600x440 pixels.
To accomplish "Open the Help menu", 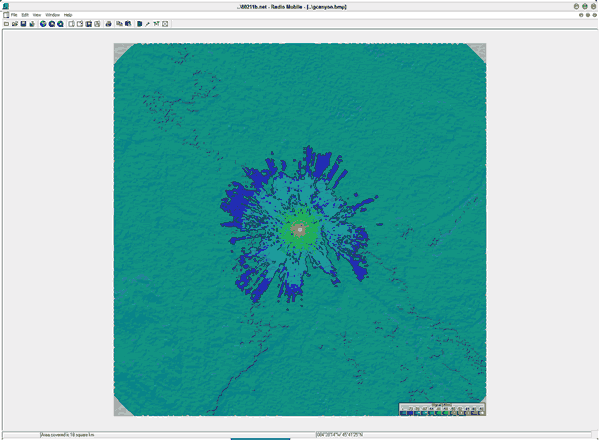I will [x=68, y=15].
